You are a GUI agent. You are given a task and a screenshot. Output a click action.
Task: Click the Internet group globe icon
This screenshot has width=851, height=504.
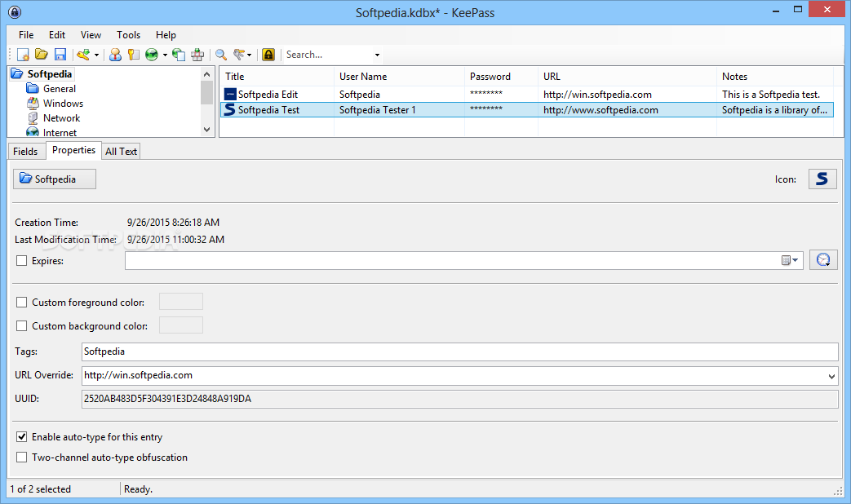pos(33,132)
